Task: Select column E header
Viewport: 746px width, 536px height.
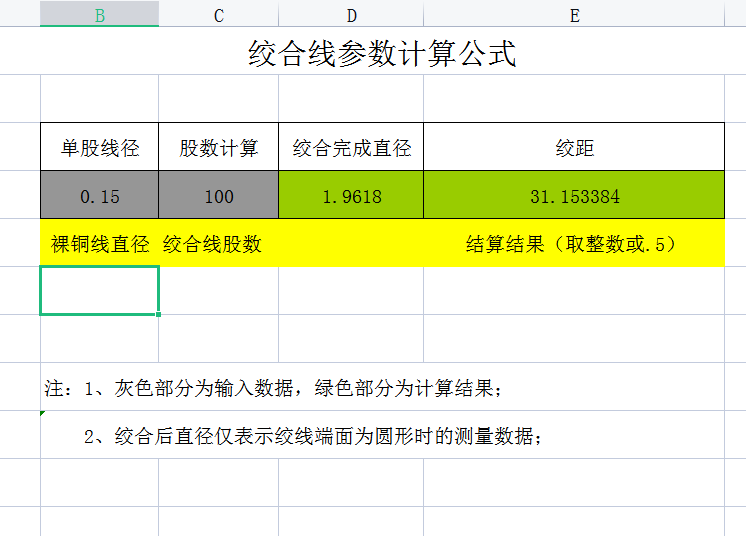Action: point(574,14)
